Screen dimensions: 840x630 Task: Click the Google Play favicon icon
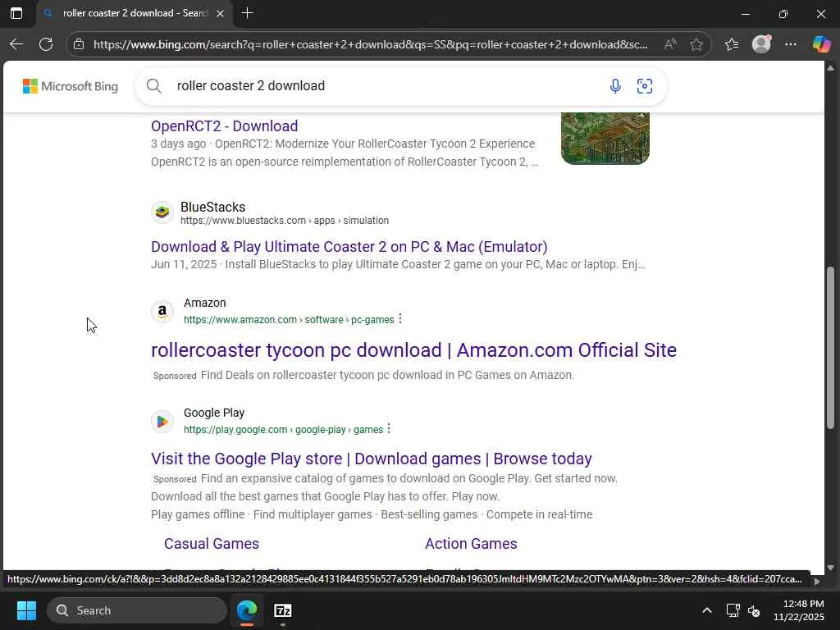tap(162, 422)
